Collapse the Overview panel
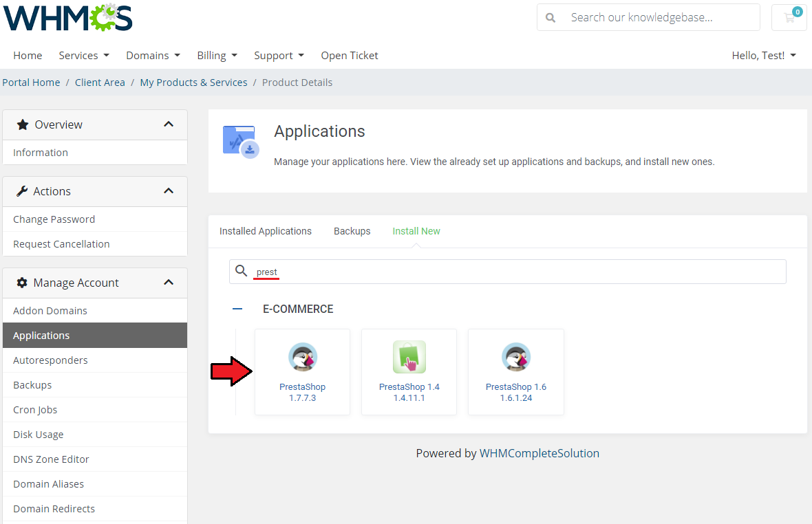The image size is (812, 524). click(x=169, y=124)
